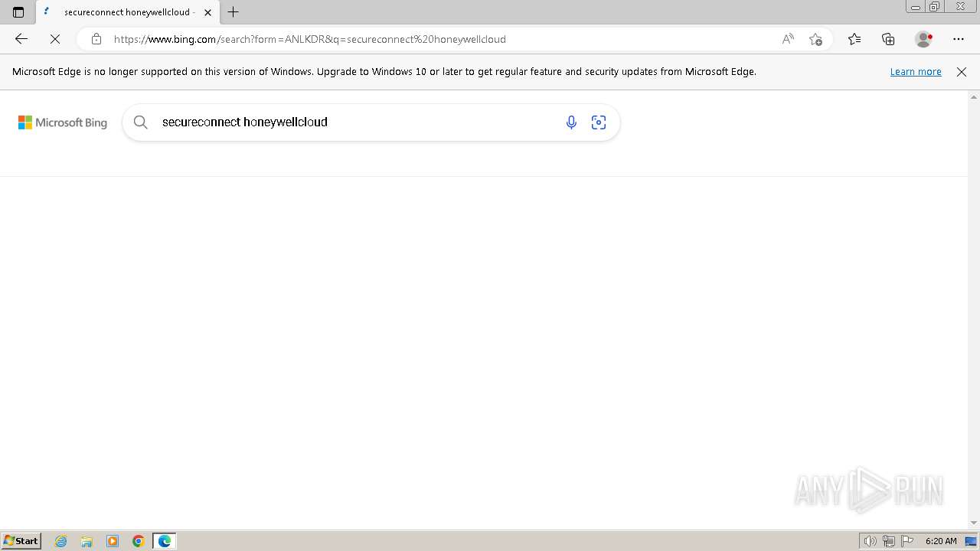Close the secureconnect honeywellcloud tab

[x=207, y=12]
